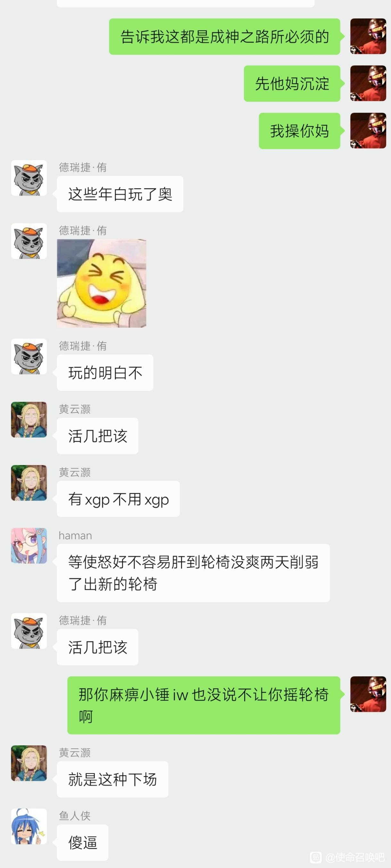Tap the '@使命召唤吧' watermark link
This screenshot has width=391, height=868.
355,857
